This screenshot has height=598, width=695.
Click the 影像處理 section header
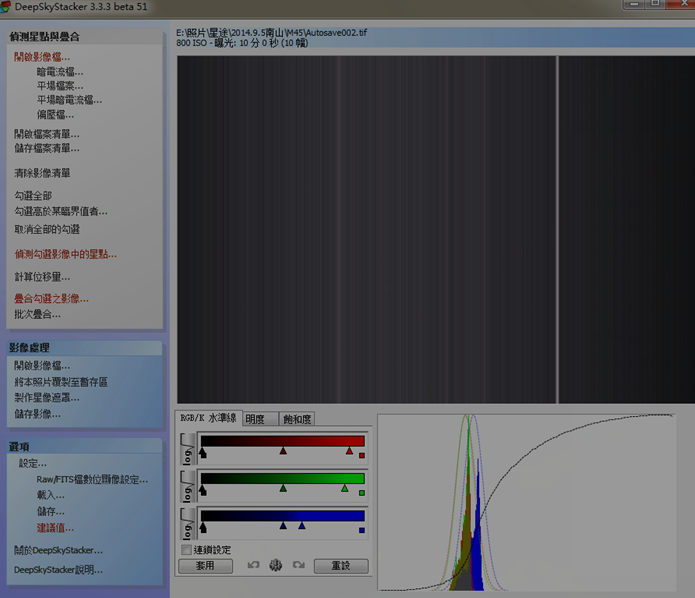click(x=29, y=348)
